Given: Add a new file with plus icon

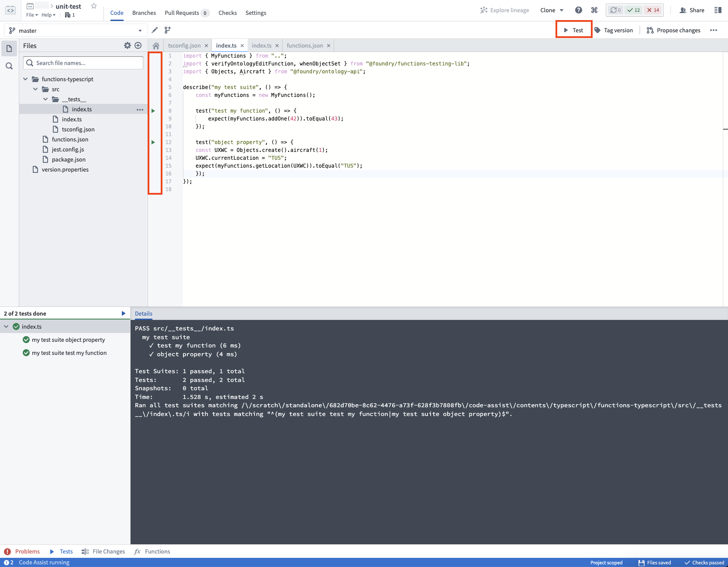Looking at the screenshot, I should pos(138,45).
